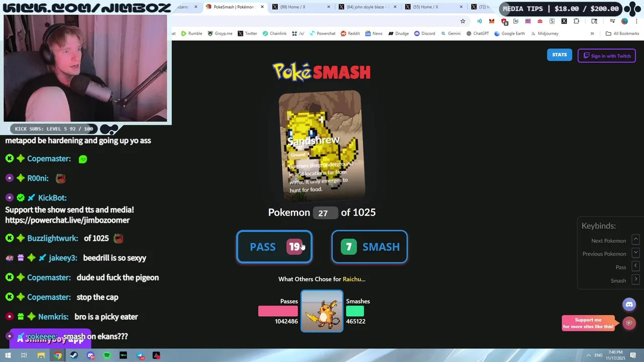Open the /x/ bookmark
This screenshot has width=644, height=362.
click(298, 34)
